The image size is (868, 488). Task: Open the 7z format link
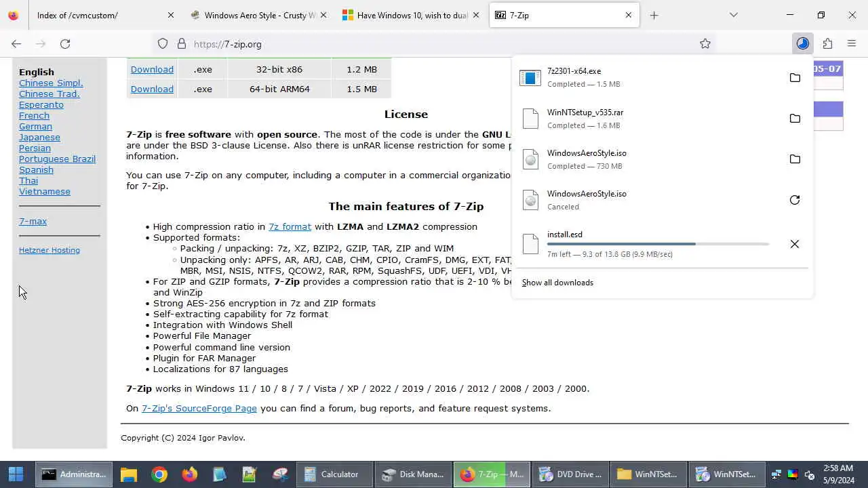[x=290, y=226]
